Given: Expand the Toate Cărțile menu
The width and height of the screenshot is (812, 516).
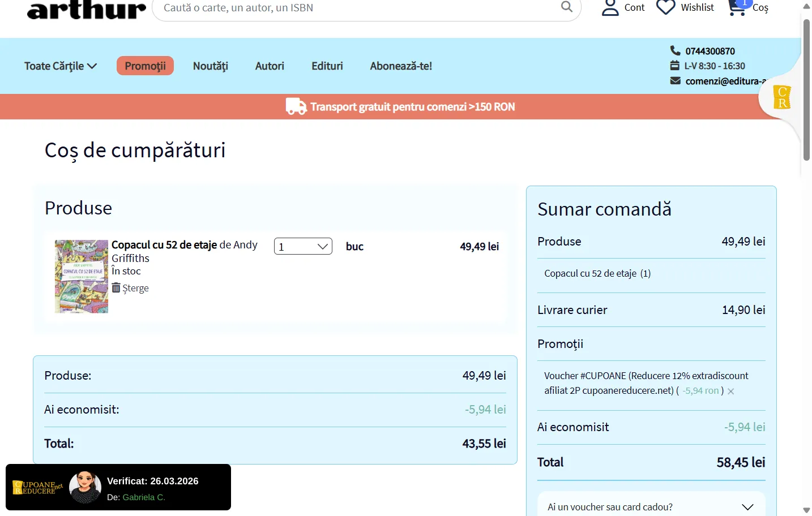Looking at the screenshot, I should 61,66.
